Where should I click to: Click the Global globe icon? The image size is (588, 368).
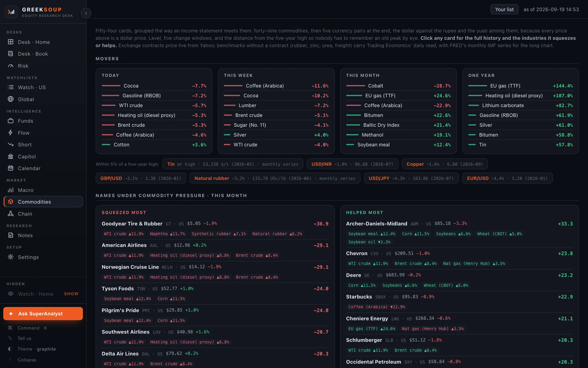click(x=11, y=99)
